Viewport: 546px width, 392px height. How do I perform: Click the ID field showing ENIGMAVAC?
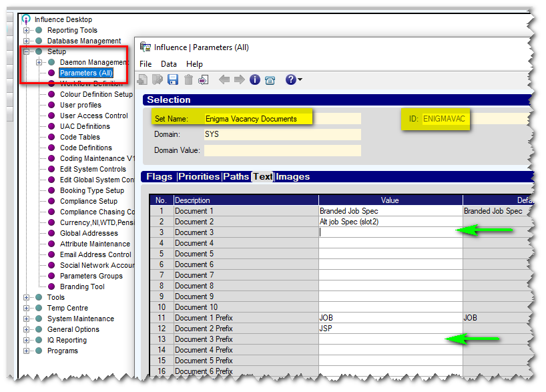point(476,119)
